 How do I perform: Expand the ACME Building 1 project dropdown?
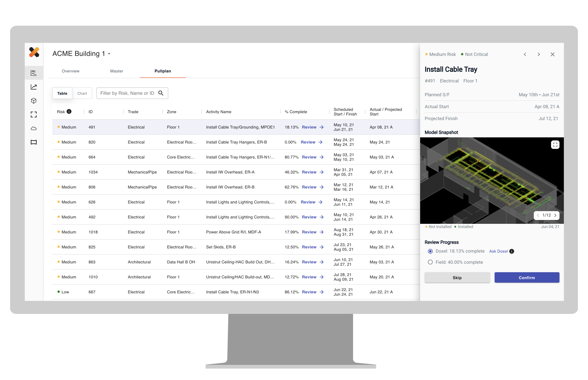111,54
